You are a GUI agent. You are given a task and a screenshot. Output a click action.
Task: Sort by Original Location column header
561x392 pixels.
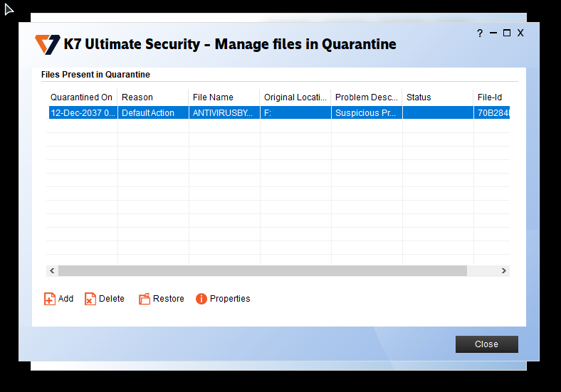point(295,97)
